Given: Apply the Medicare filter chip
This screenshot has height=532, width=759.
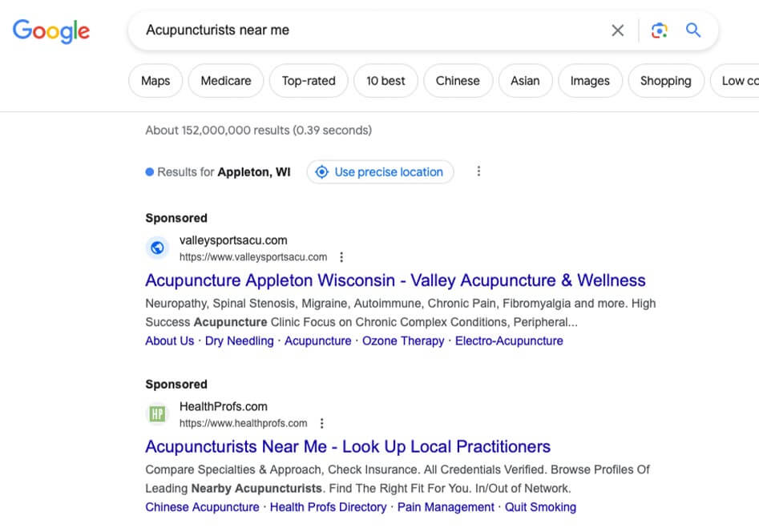Looking at the screenshot, I should pos(226,81).
